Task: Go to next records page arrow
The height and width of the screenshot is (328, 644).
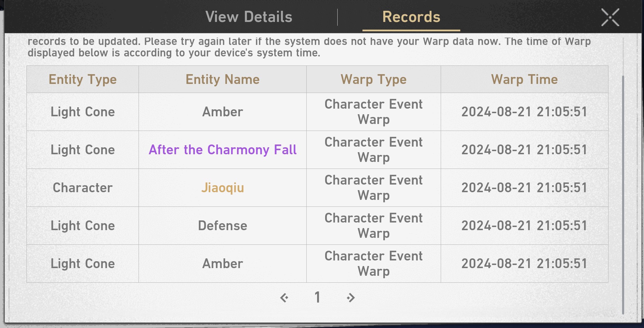Action: coord(351,298)
